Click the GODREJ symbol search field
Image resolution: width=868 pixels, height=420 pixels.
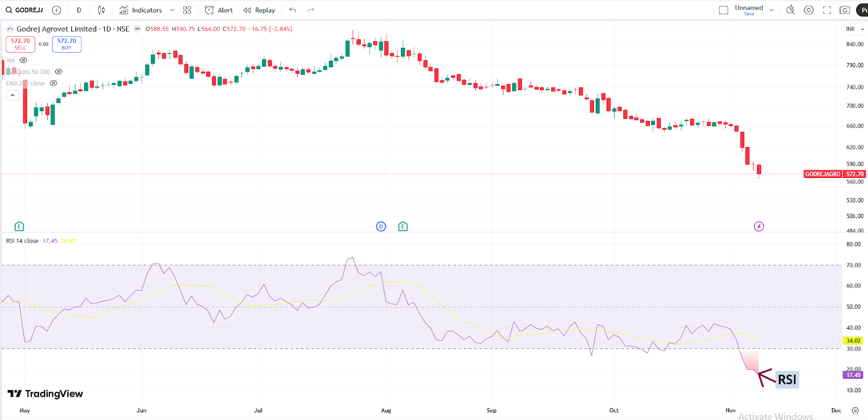pyautogui.click(x=25, y=10)
